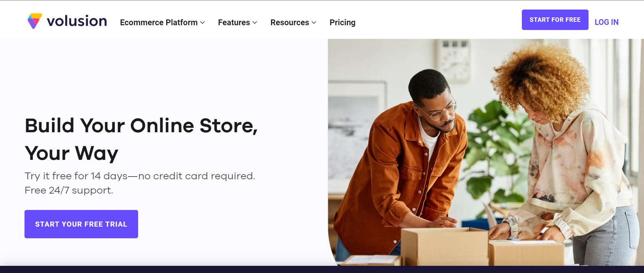Open the Features menu
The height and width of the screenshot is (273, 644).
click(x=234, y=22)
